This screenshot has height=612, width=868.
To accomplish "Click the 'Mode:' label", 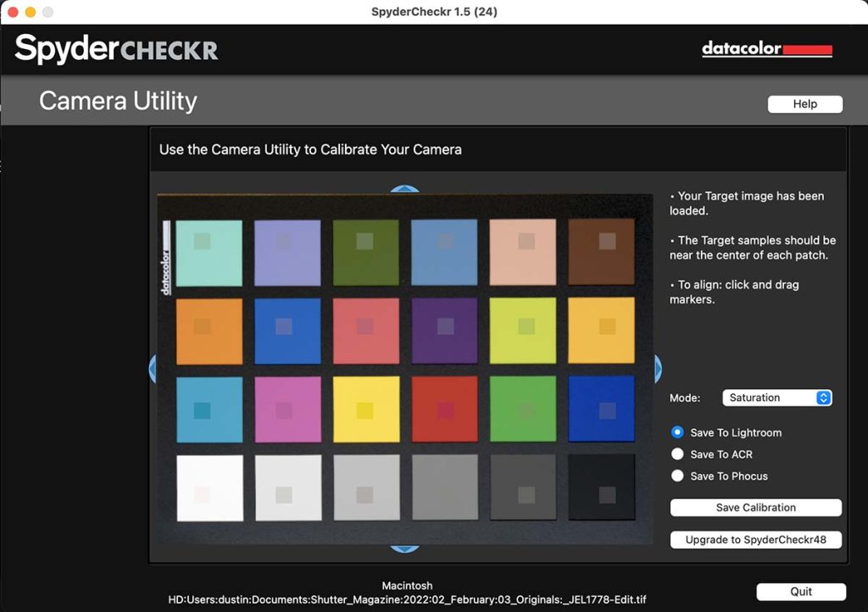I will click(x=685, y=398).
